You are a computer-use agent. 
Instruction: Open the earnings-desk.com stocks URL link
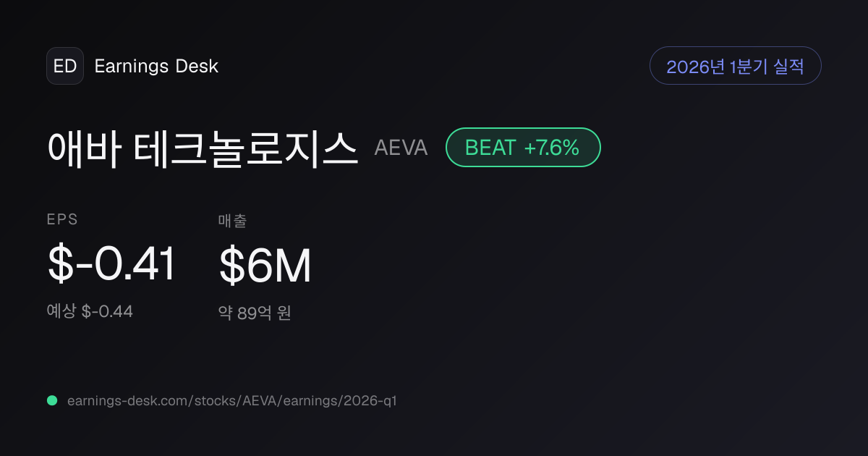[x=232, y=400]
